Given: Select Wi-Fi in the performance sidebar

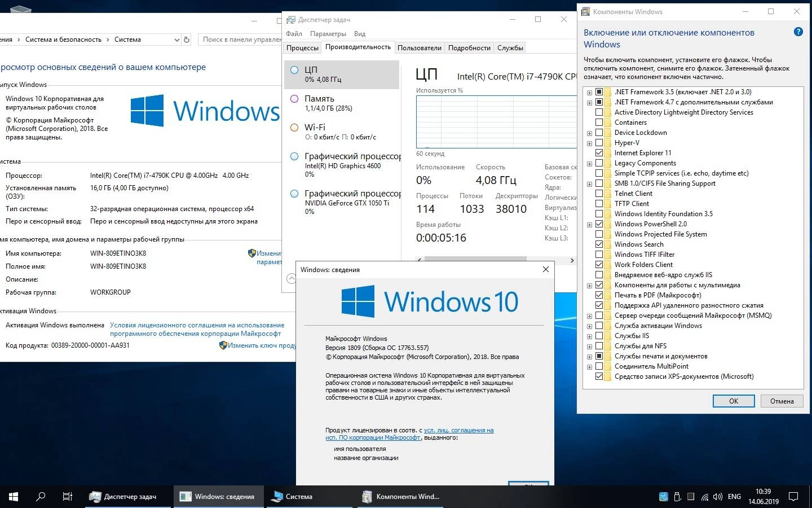Looking at the screenshot, I should tap(342, 132).
